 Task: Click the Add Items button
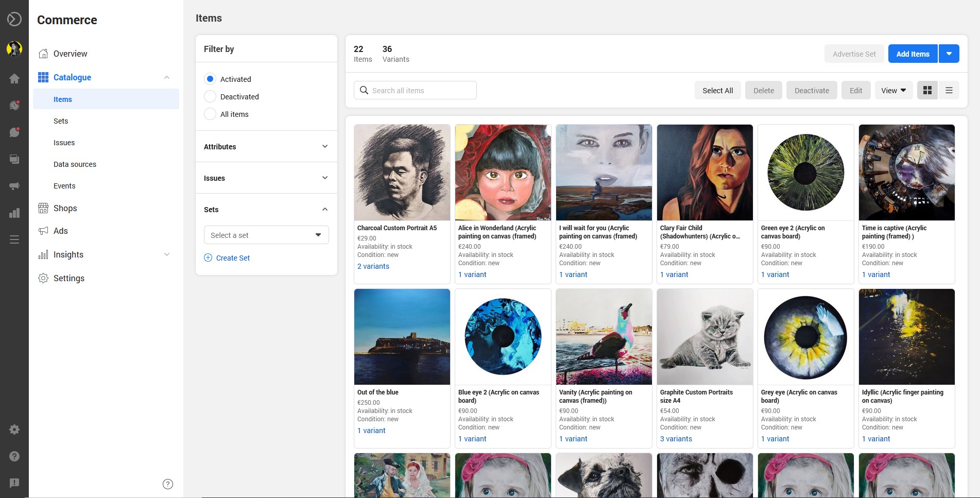click(913, 54)
